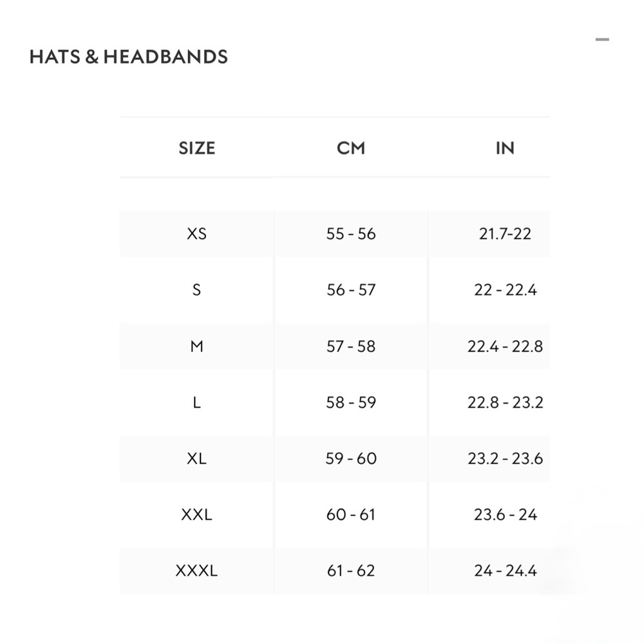The height and width of the screenshot is (644, 644).
Task: Click the 61 - 62 cm cell
Action: tap(351, 571)
